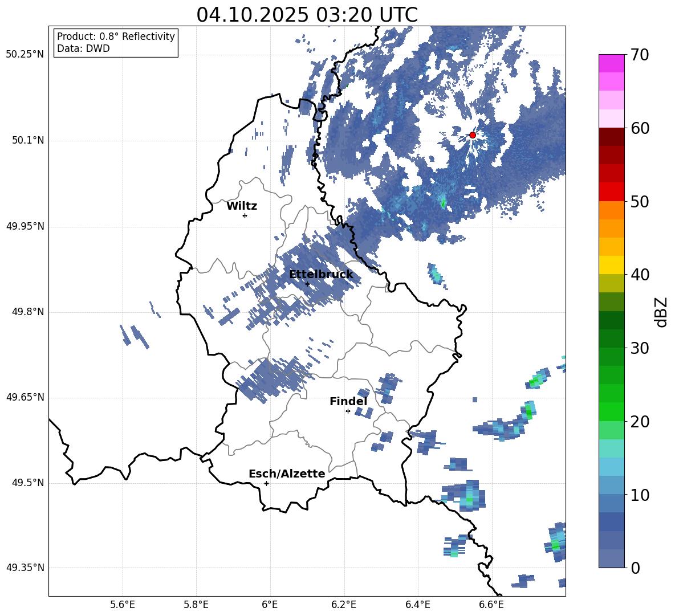Click the 60 value on the colorbar
The width and height of the screenshot is (675, 616).
click(639, 128)
